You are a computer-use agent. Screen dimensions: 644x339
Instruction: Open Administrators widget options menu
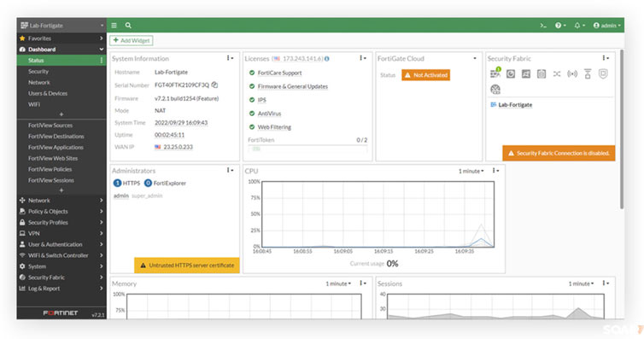231,170
